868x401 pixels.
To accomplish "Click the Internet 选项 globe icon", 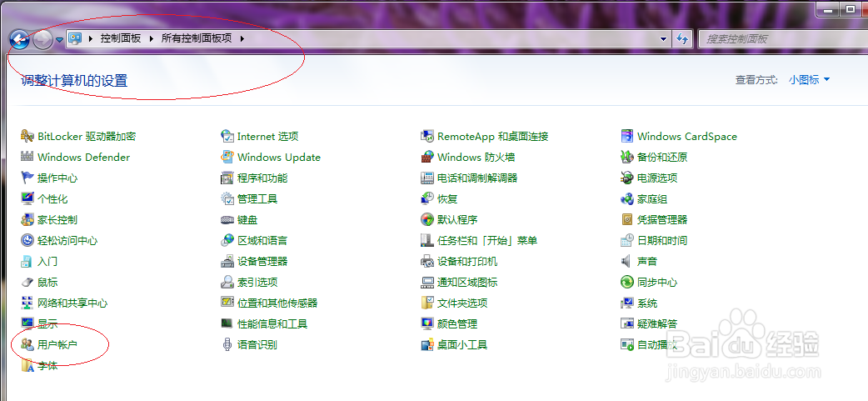I will point(227,136).
